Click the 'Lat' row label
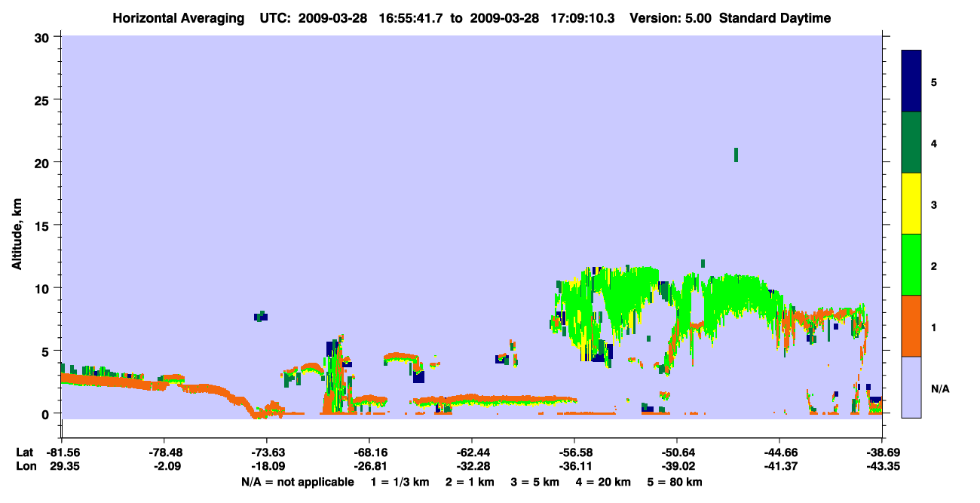Image resolution: width=980 pixels, height=503 pixels. click(x=24, y=452)
